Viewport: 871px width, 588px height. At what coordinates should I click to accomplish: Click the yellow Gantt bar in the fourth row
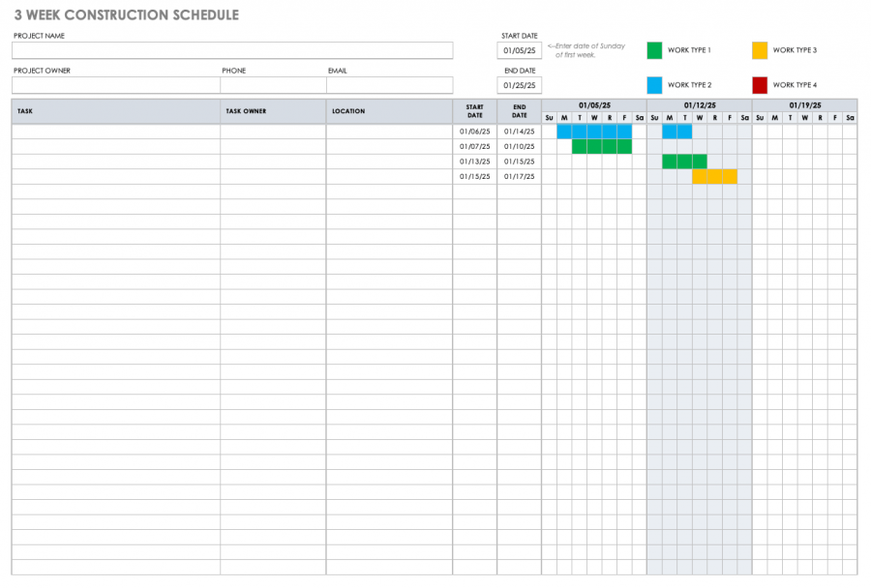pyautogui.click(x=714, y=176)
